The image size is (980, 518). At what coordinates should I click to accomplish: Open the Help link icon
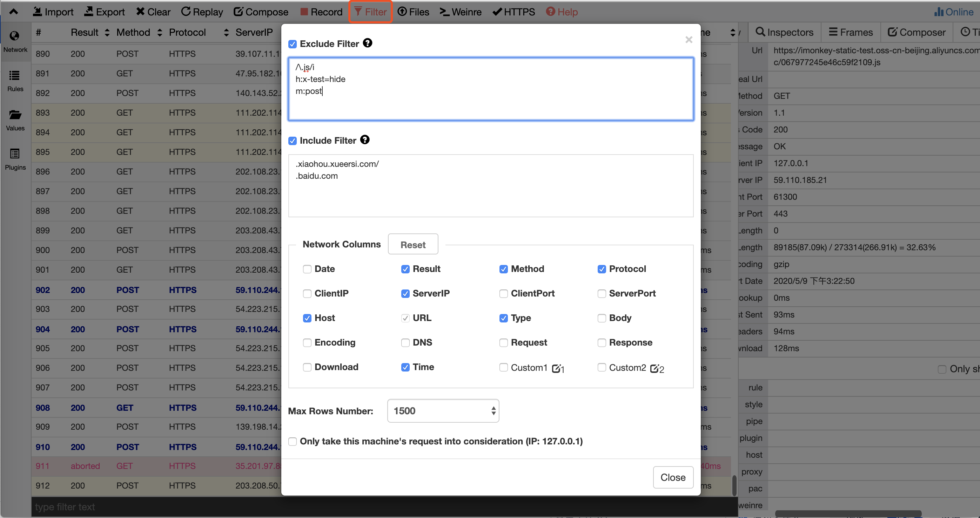[x=550, y=12]
